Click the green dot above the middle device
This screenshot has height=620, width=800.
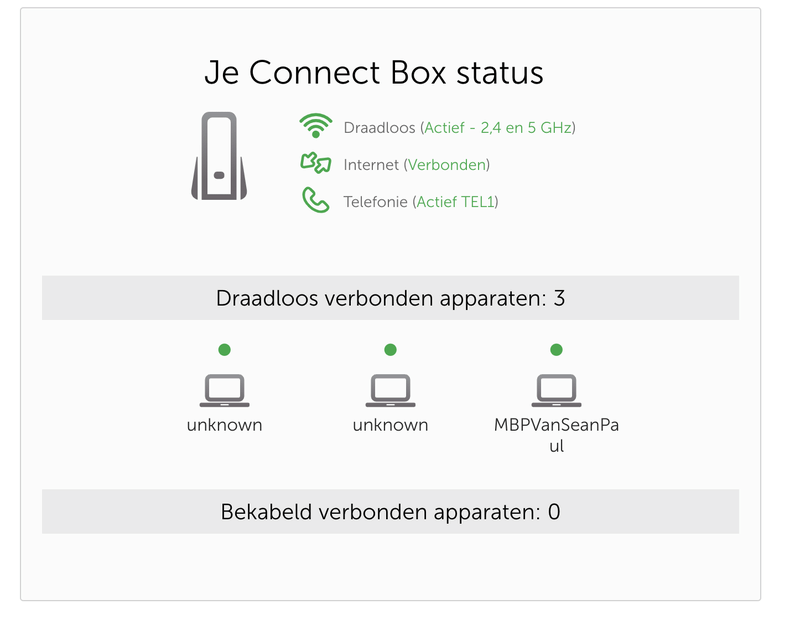click(x=390, y=350)
